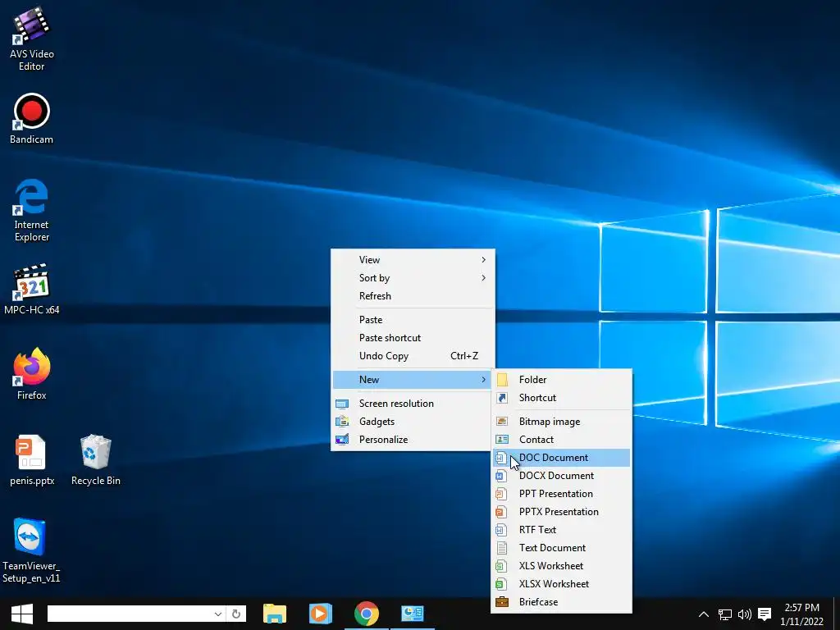The height and width of the screenshot is (630, 840).
Task: Create a new XLS Worksheet
Action: click(561, 566)
